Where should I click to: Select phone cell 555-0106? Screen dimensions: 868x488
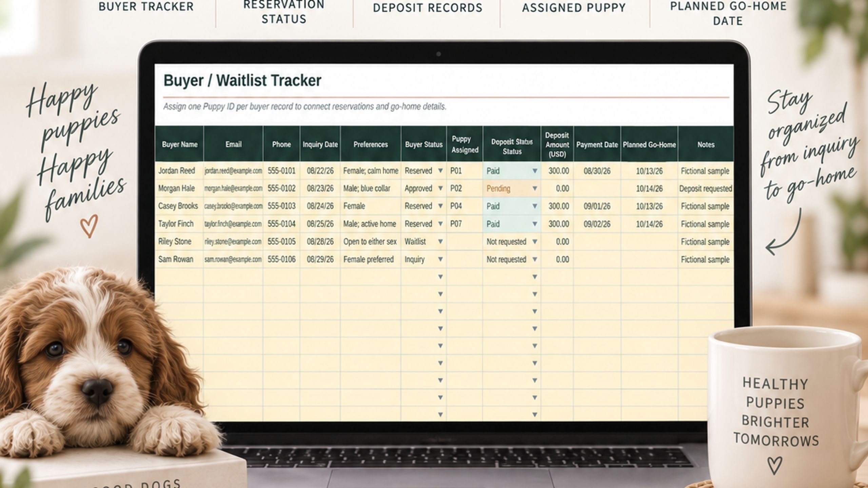[x=281, y=259]
